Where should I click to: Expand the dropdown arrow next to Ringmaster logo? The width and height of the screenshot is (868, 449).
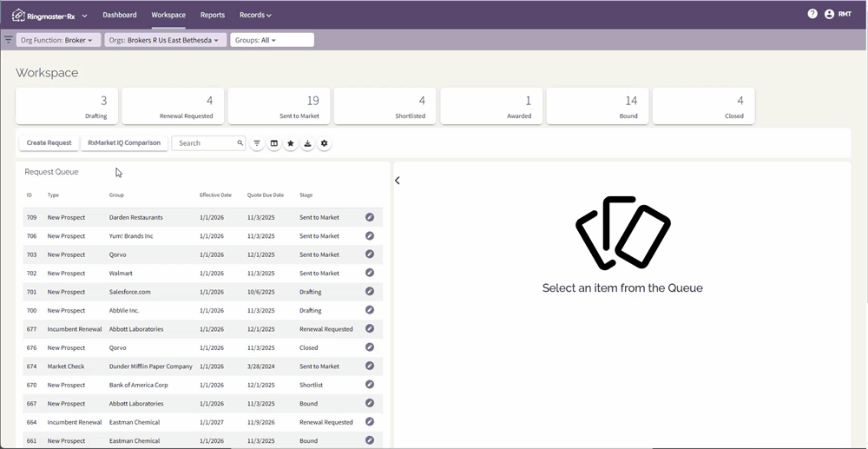[85, 16]
